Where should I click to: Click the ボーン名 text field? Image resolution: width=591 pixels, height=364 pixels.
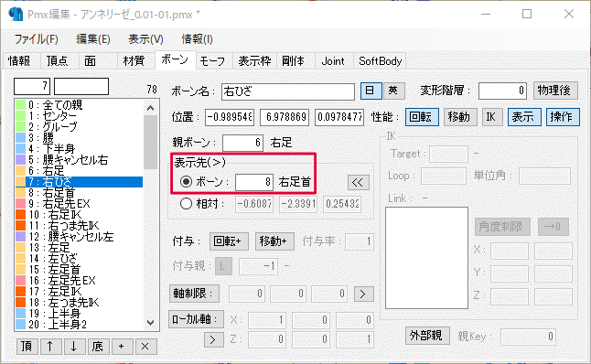click(x=288, y=91)
